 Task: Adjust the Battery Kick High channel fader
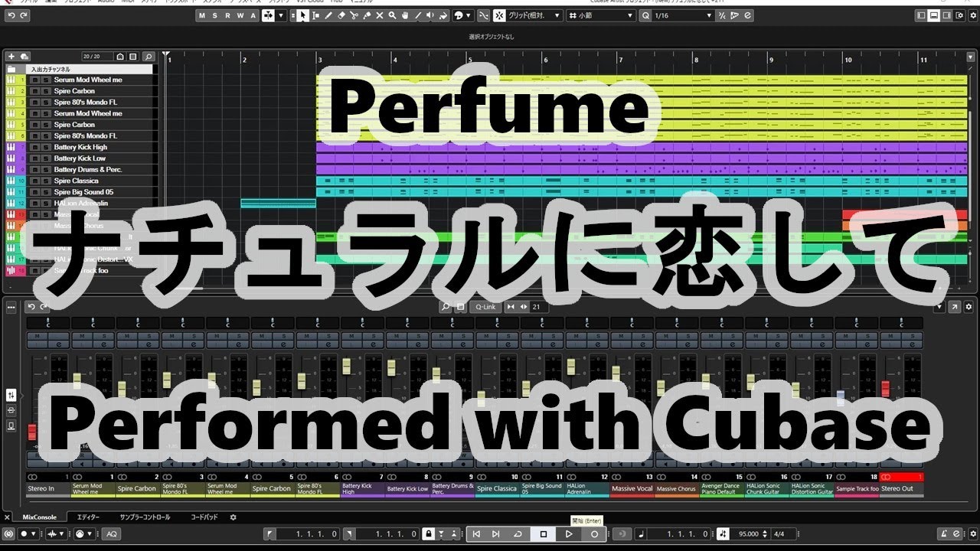click(x=346, y=365)
